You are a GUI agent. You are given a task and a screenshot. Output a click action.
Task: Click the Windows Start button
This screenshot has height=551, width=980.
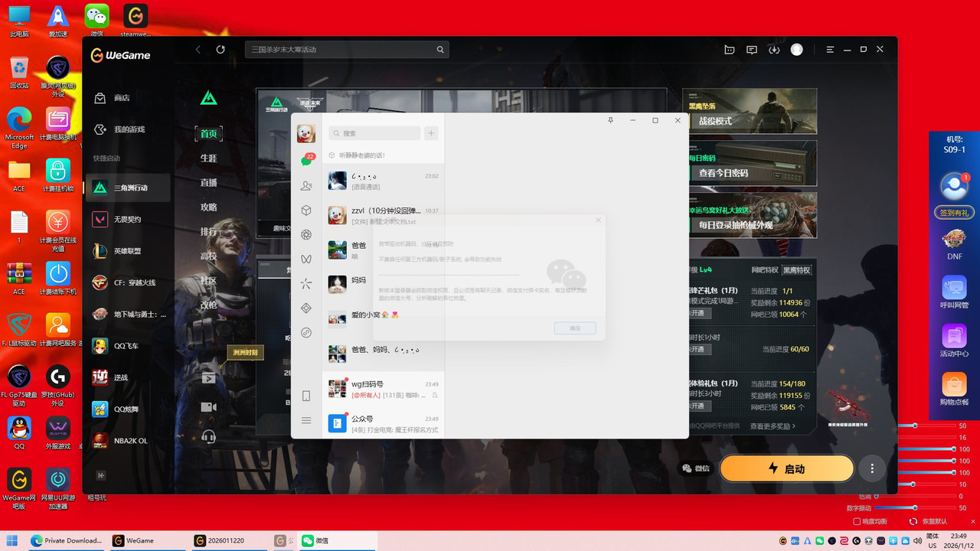coord(12,540)
